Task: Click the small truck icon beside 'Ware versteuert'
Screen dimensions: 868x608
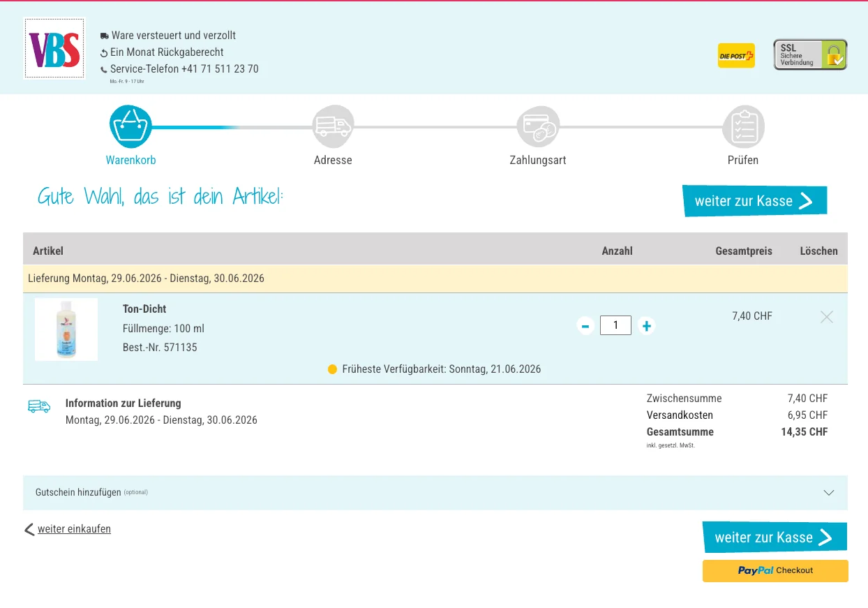Action: [x=105, y=36]
